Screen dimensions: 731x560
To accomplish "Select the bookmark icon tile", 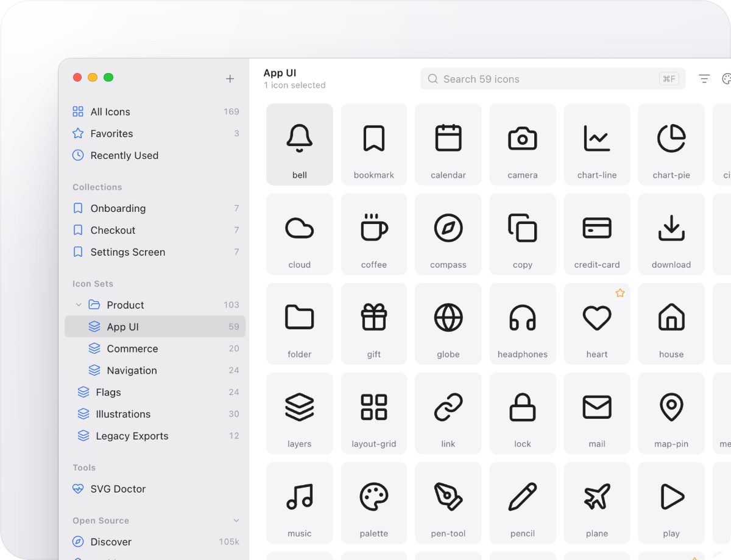I will coord(374,144).
